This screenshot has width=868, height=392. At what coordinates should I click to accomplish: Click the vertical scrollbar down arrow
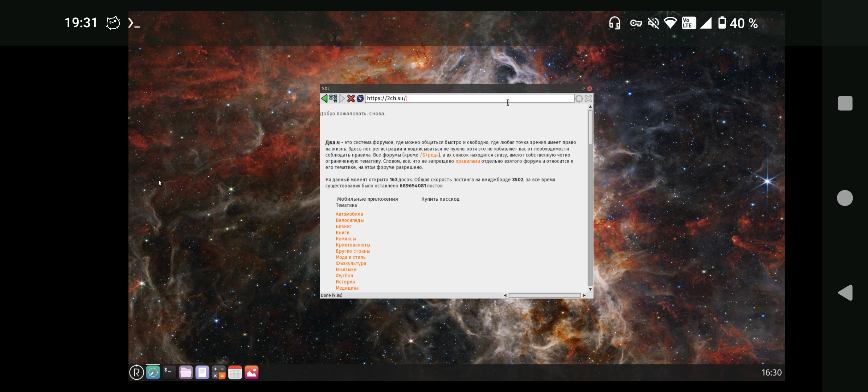point(590,289)
